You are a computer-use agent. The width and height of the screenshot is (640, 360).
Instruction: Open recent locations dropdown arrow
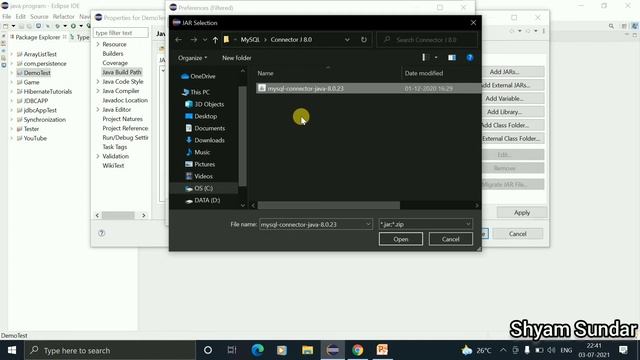pos(205,40)
